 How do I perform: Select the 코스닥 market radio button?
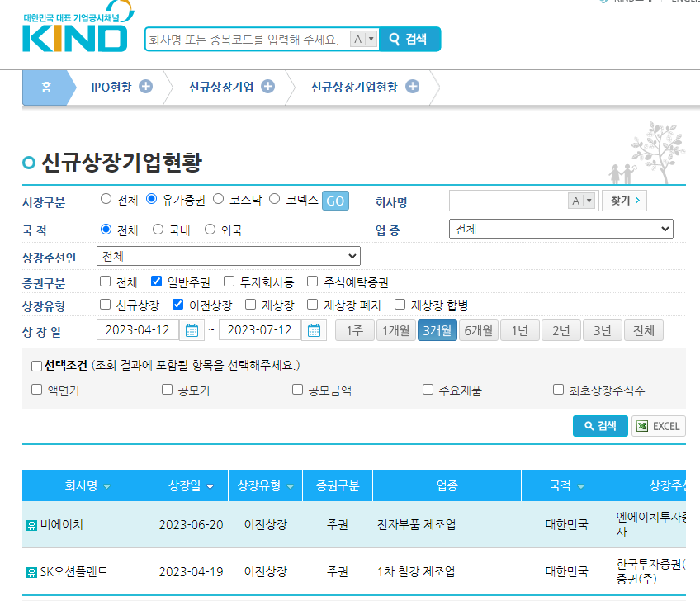pos(219,199)
